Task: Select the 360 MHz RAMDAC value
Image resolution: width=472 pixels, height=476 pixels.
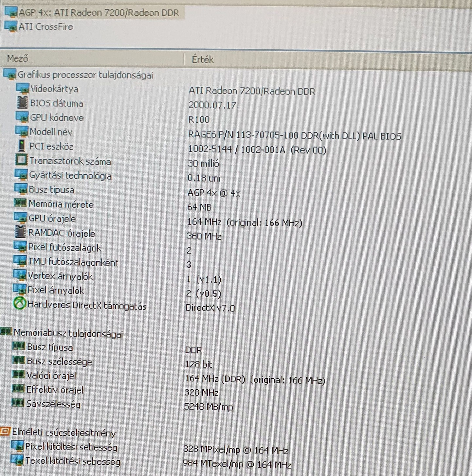Action: (204, 236)
